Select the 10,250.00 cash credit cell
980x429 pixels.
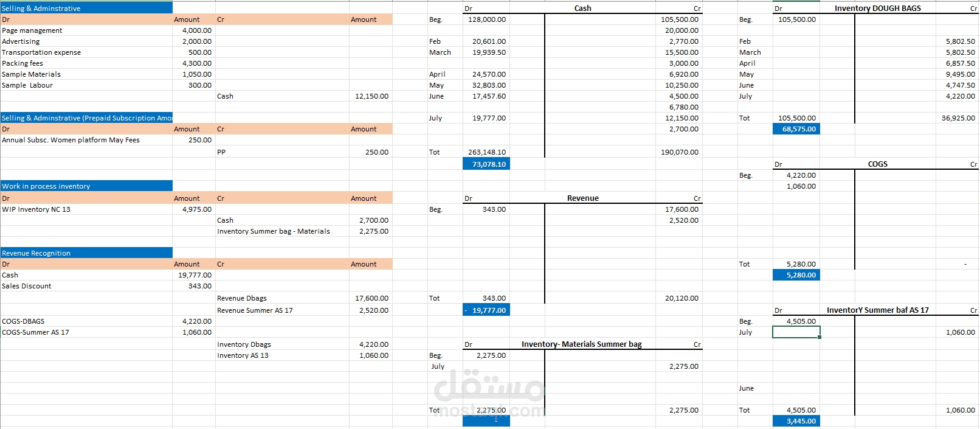(679, 85)
